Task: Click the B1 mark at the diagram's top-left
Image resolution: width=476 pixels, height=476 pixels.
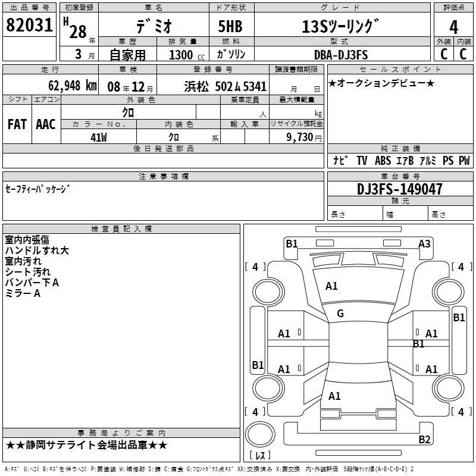Action: 292,243
